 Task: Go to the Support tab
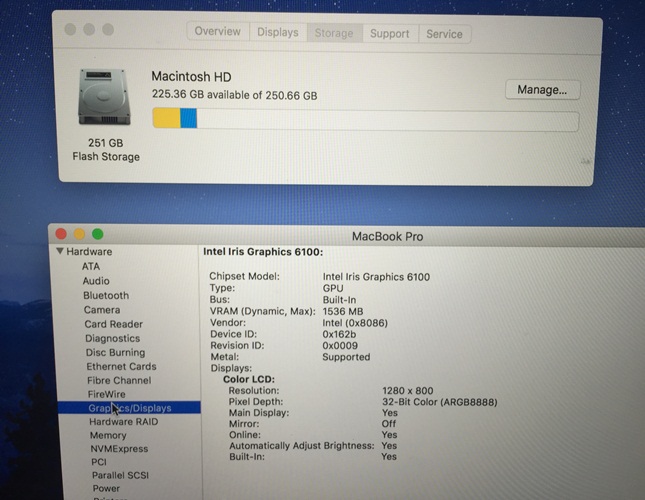390,33
